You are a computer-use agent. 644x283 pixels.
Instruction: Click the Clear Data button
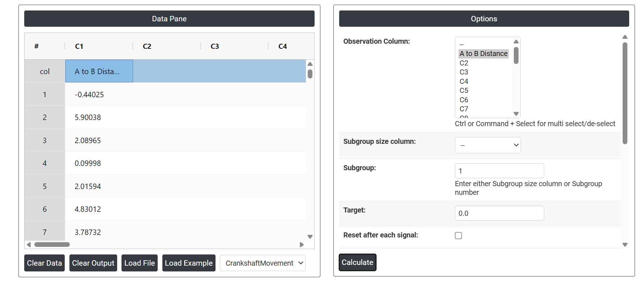click(44, 263)
